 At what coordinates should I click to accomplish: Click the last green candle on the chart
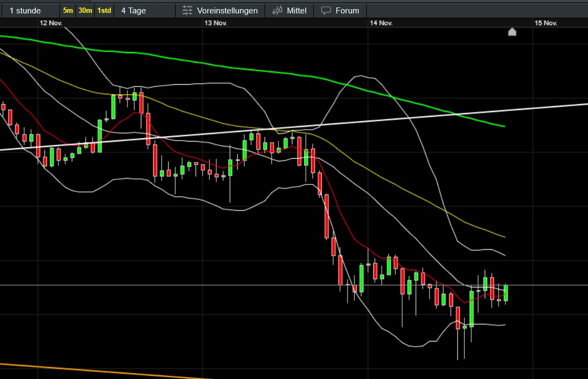coord(506,293)
